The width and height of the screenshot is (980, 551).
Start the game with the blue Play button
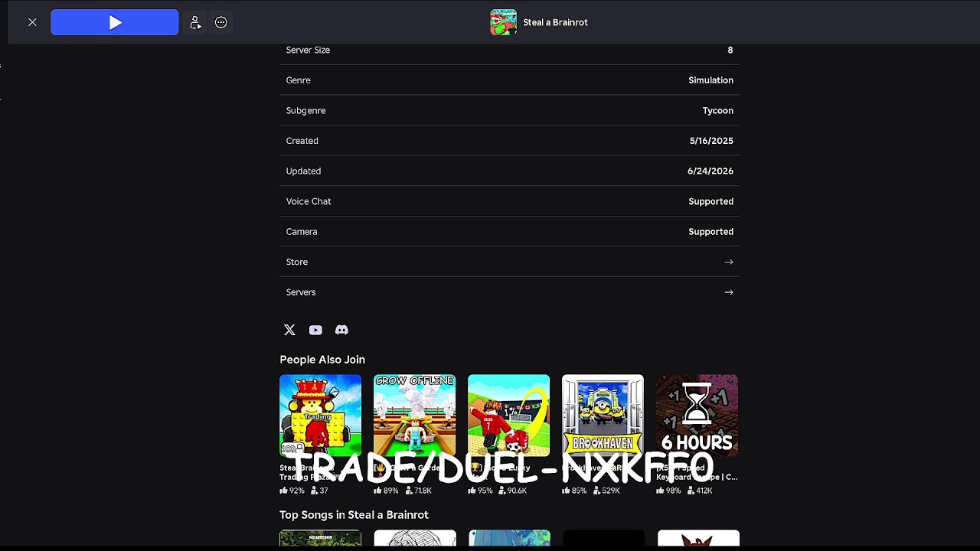pyautogui.click(x=115, y=22)
